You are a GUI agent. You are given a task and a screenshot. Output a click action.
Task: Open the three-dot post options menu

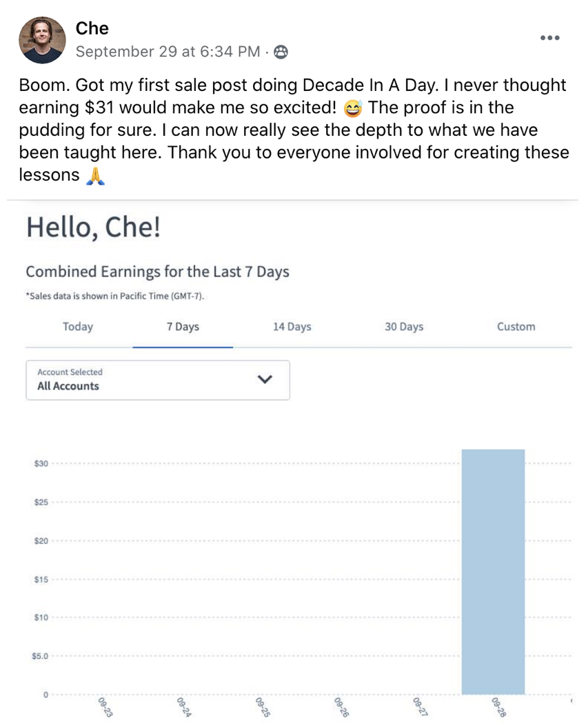pos(549,38)
